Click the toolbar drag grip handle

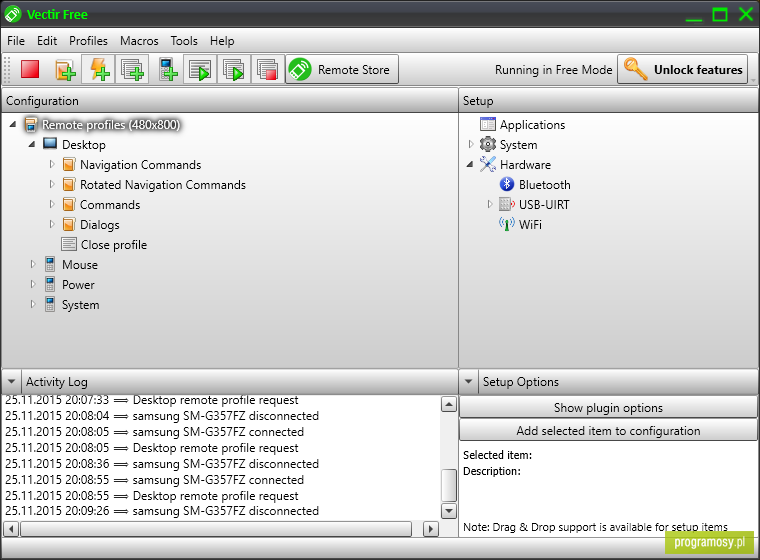pos(7,70)
